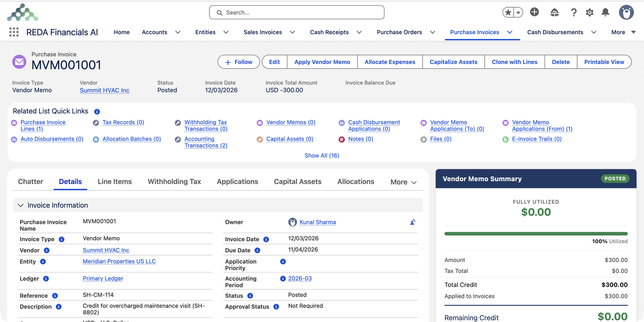Open the Meridian Properties US LLC link

point(119,262)
